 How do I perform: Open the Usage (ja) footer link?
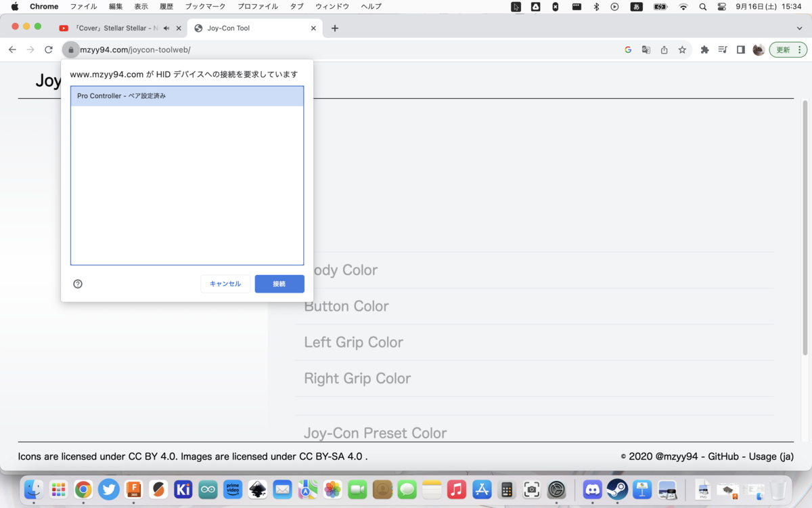tap(771, 457)
